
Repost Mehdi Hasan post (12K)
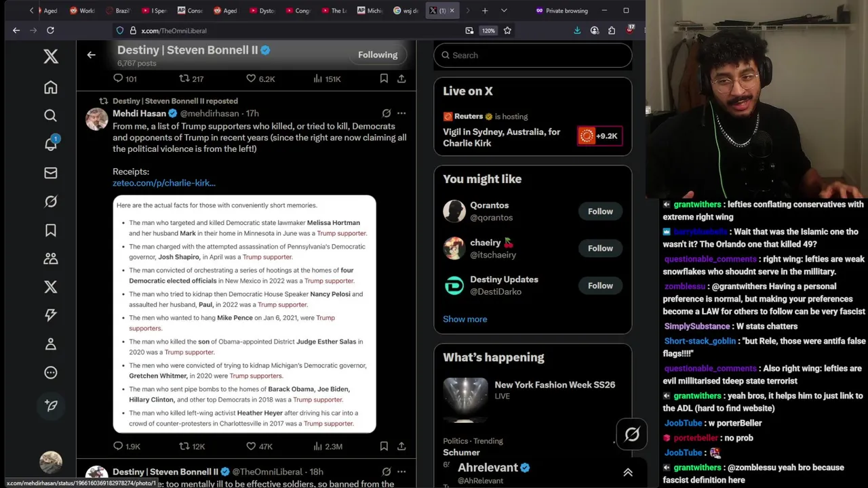point(192,446)
